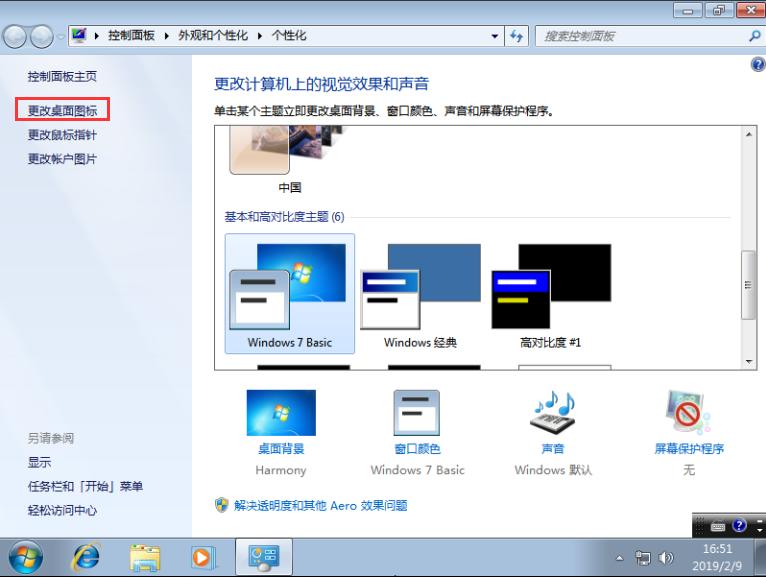This screenshot has width=766, height=577.
Task: Open the Windows Start button
Action: 25,557
